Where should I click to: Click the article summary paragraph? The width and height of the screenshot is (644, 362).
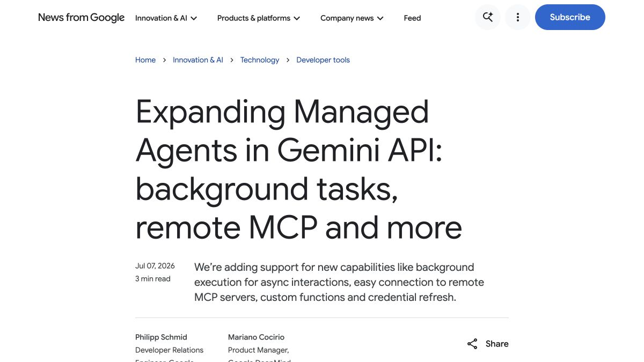tap(339, 282)
